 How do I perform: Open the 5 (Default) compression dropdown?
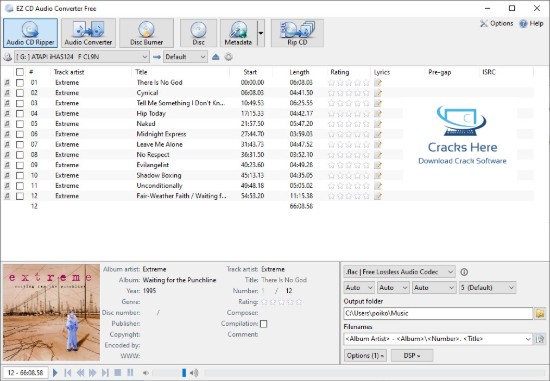pyautogui.click(x=488, y=288)
